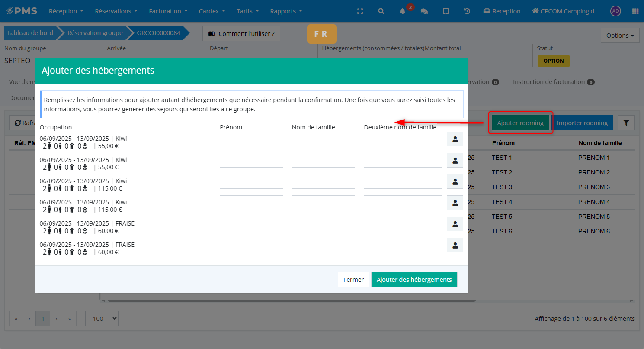The width and height of the screenshot is (644, 349).
Task: Open the history clock icon
Action: [x=467, y=11]
